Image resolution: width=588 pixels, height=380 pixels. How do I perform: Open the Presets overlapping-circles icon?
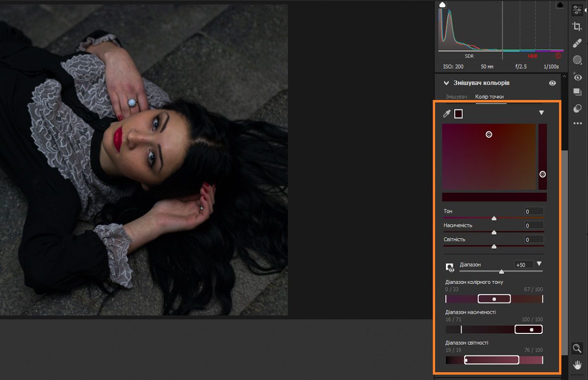coord(577,108)
